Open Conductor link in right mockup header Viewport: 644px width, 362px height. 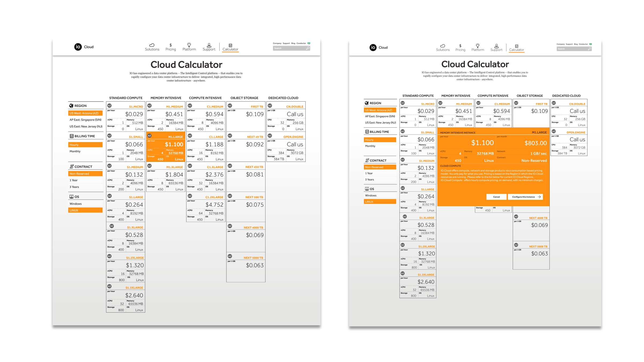pos(583,44)
